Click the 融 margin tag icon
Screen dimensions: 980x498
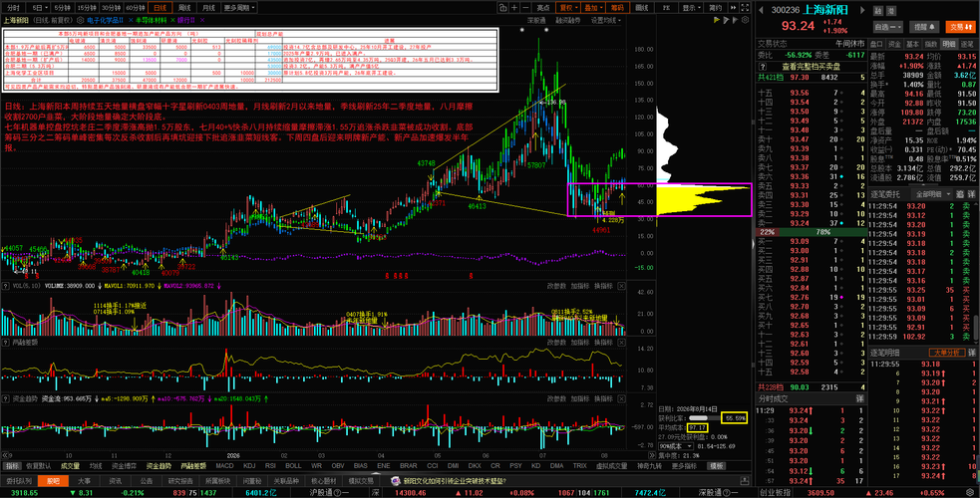[x=878, y=11]
